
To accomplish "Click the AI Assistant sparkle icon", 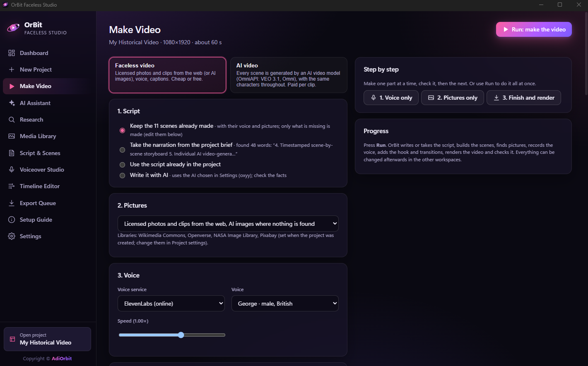I will [12, 103].
